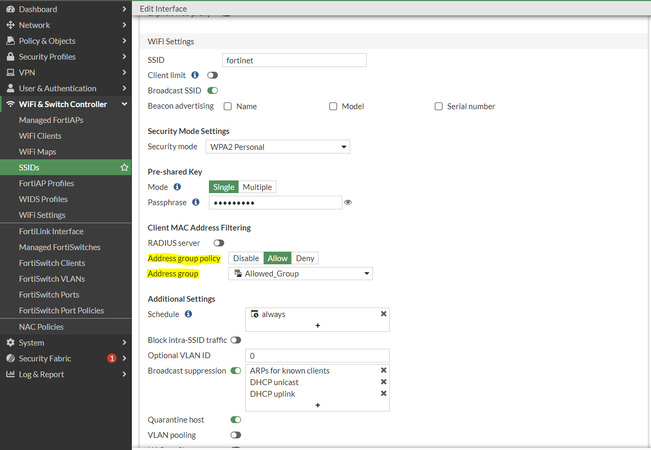Click the Dashboard gauge icon
Image resolution: width=651 pixels, height=450 pixels.
pos(10,9)
